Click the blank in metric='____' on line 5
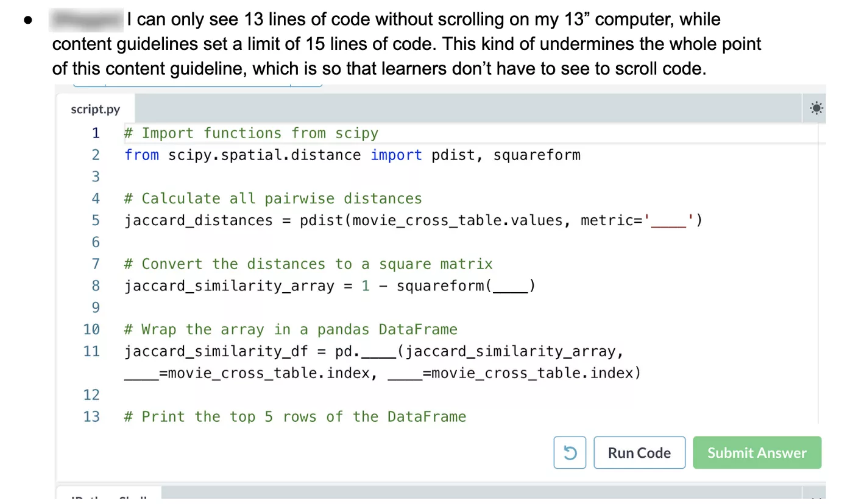 (668, 220)
